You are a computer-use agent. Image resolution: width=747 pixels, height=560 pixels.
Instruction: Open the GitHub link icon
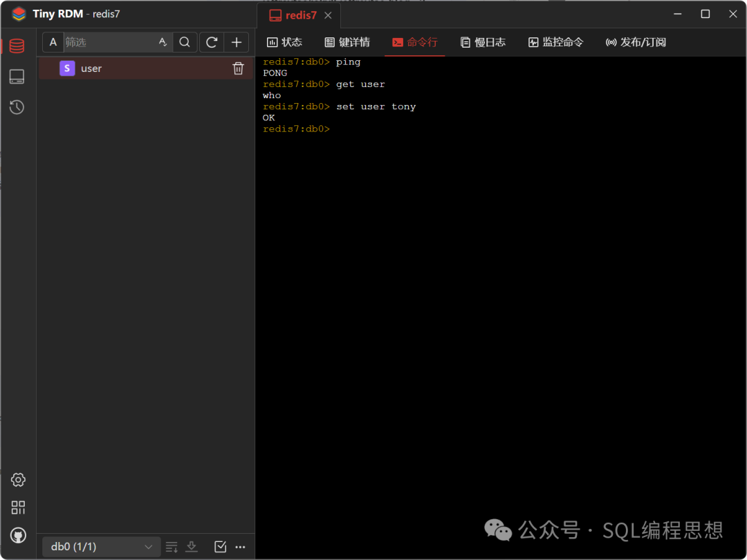pyautogui.click(x=18, y=535)
